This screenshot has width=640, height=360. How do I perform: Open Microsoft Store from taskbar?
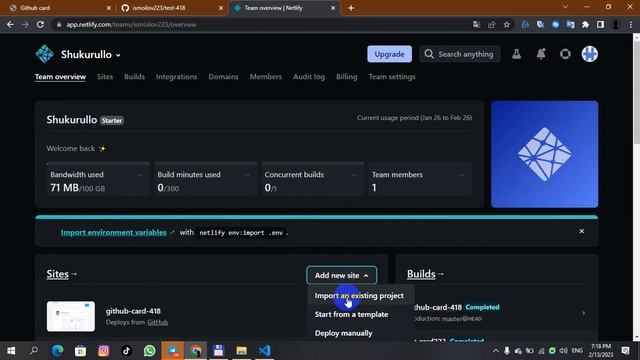coord(80,351)
